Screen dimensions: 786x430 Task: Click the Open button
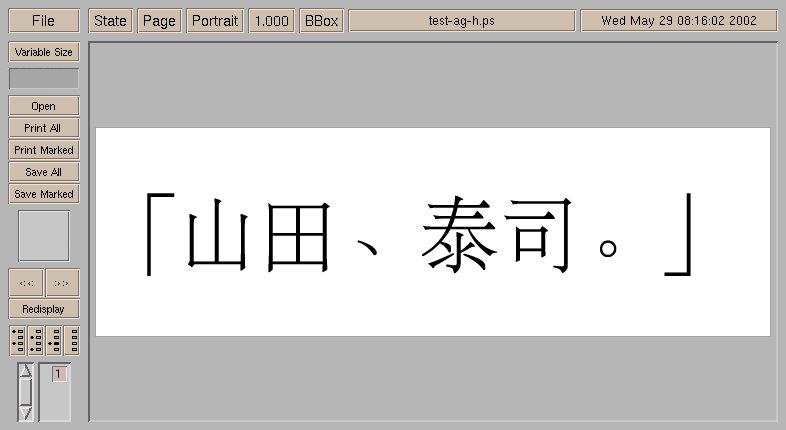[x=44, y=106]
